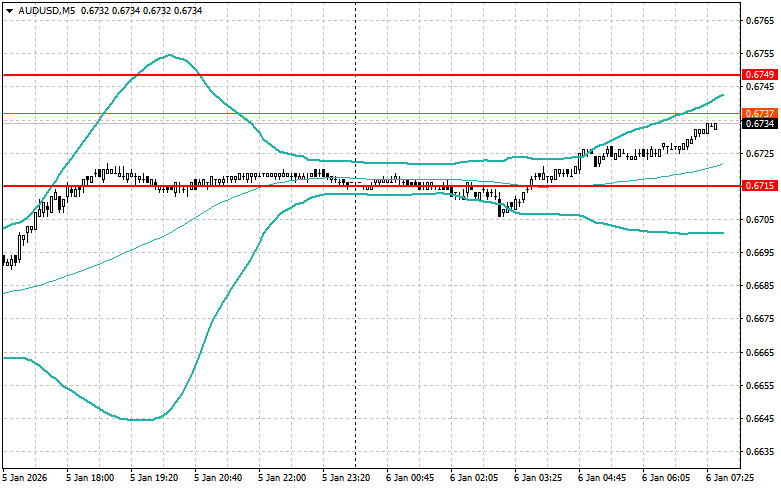Image resolution: width=781 pixels, height=489 pixels.
Task: Click the 6 Jan 07:25 time label
Action: point(730,478)
